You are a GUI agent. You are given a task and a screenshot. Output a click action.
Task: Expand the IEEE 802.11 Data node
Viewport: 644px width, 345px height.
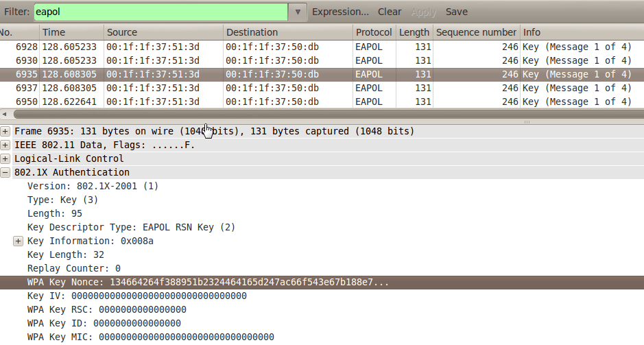[x=5, y=145]
